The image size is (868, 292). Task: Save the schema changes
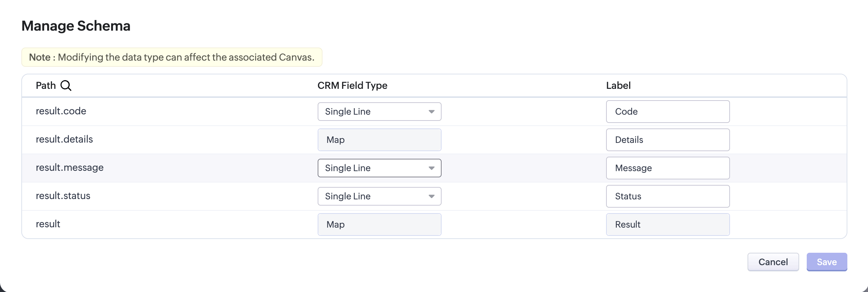[826, 262]
